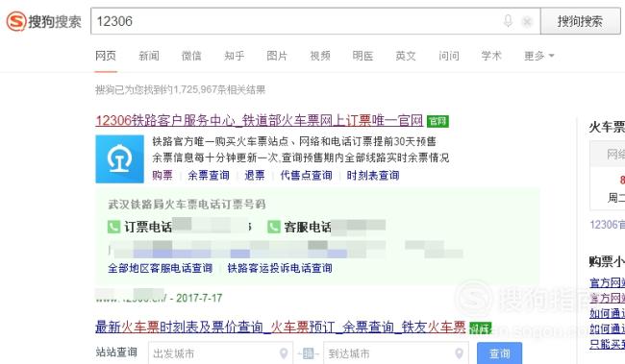Switch to the 学术 tab
625x364 pixels.
[x=491, y=56]
